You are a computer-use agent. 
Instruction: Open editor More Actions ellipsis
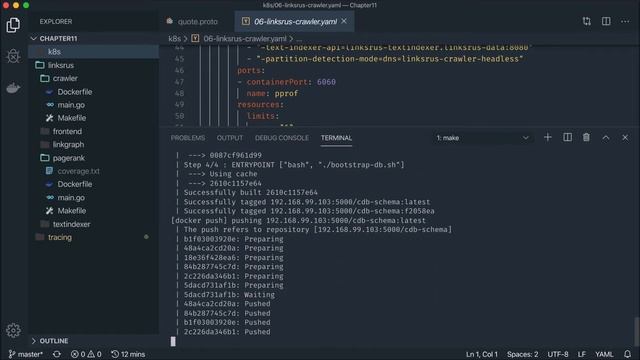point(625,21)
